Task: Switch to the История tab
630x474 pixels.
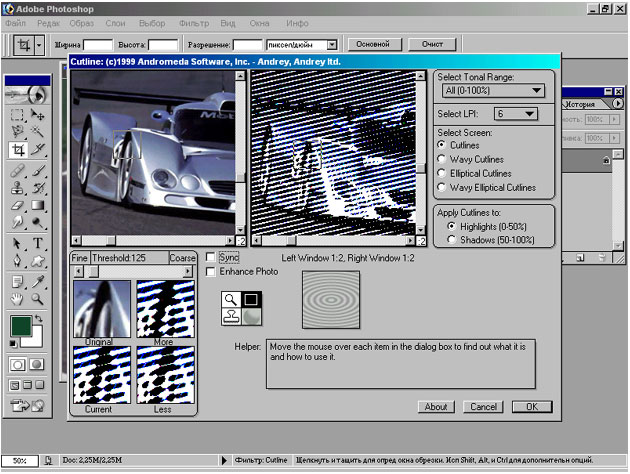Action: point(580,104)
